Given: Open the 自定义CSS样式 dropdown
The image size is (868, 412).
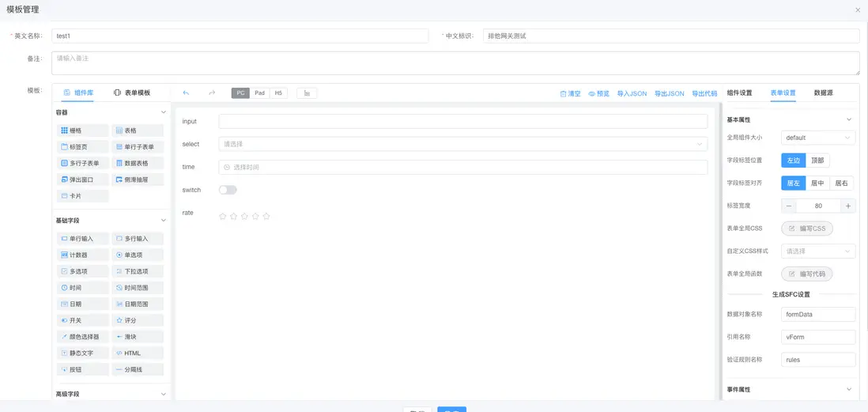Looking at the screenshot, I should click(818, 251).
